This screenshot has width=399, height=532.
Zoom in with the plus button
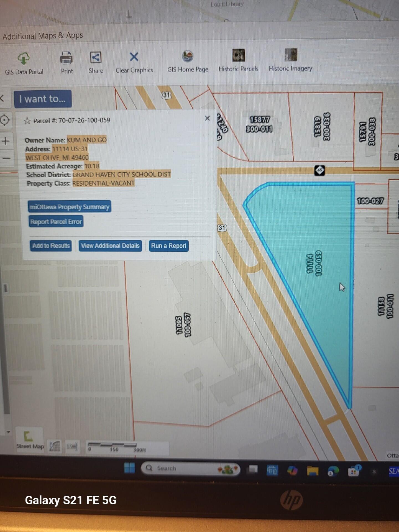(x=6, y=141)
